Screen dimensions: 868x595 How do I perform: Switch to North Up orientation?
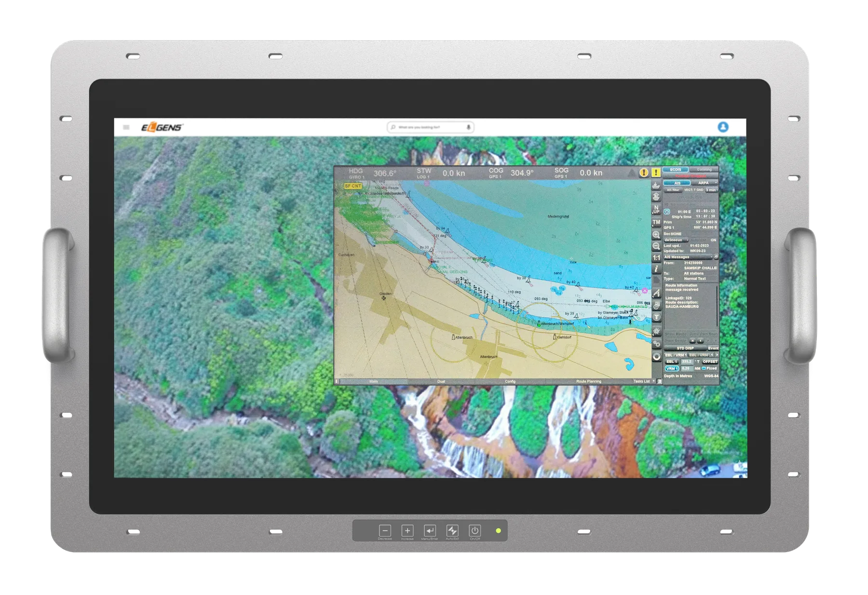pyautogui.click(x=656, y=209)
